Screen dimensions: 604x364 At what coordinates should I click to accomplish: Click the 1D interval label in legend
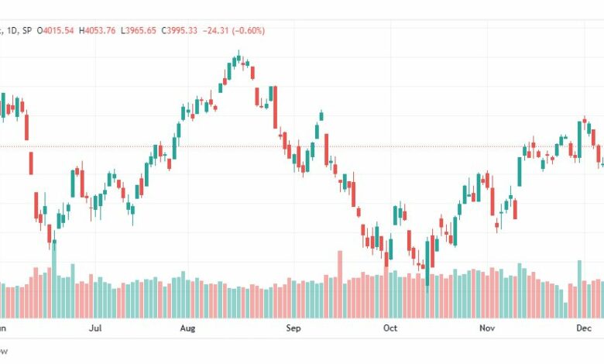click(x=12, y=30)
